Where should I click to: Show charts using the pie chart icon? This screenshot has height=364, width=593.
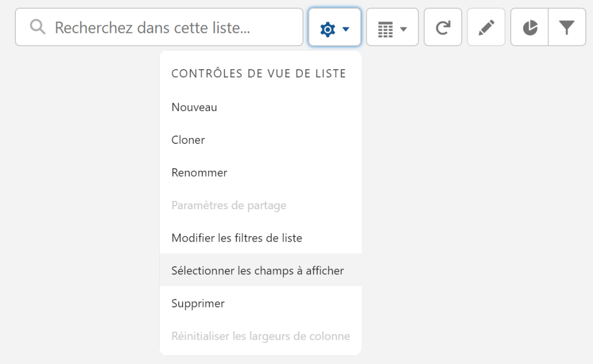(529, 27)
